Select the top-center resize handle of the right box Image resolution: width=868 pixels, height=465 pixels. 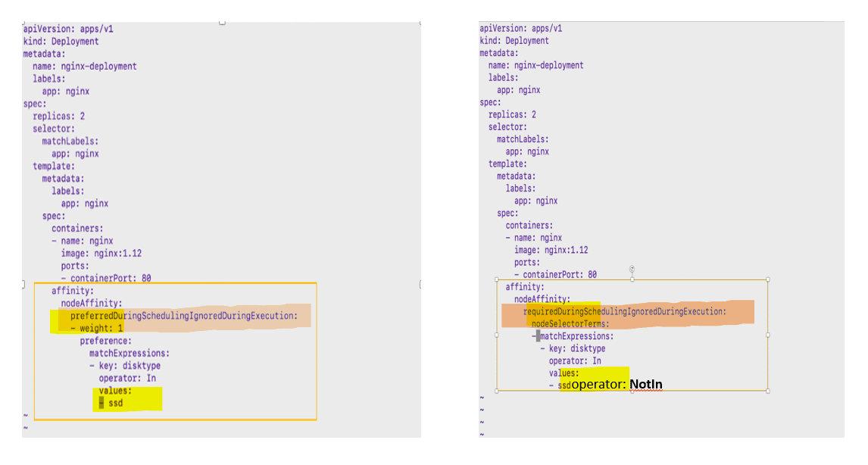(632, 279)
